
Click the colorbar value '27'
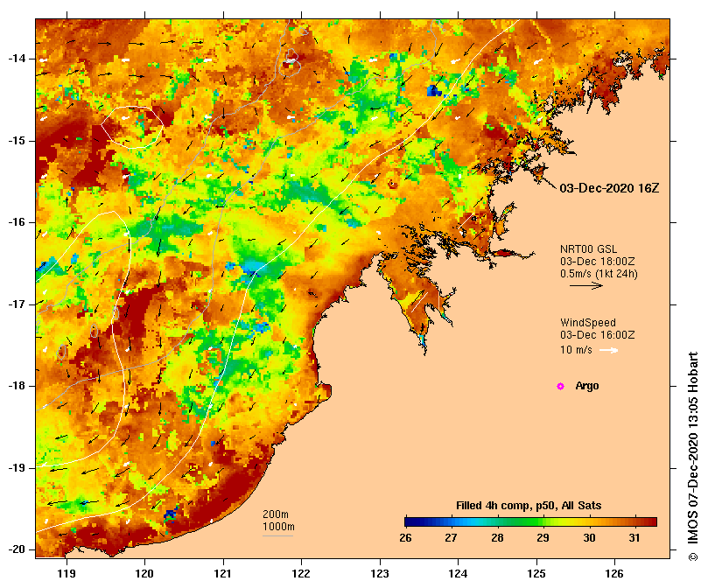[451, 538]
